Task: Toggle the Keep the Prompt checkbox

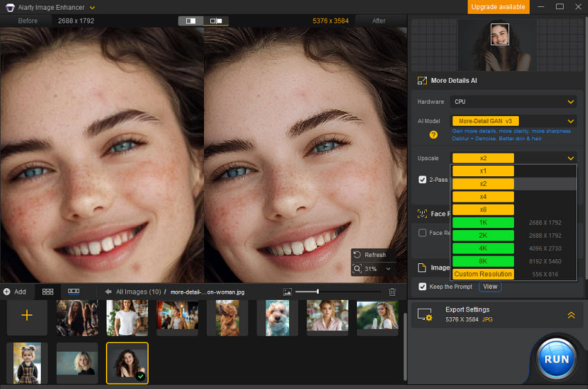Action: click(422, 287)
